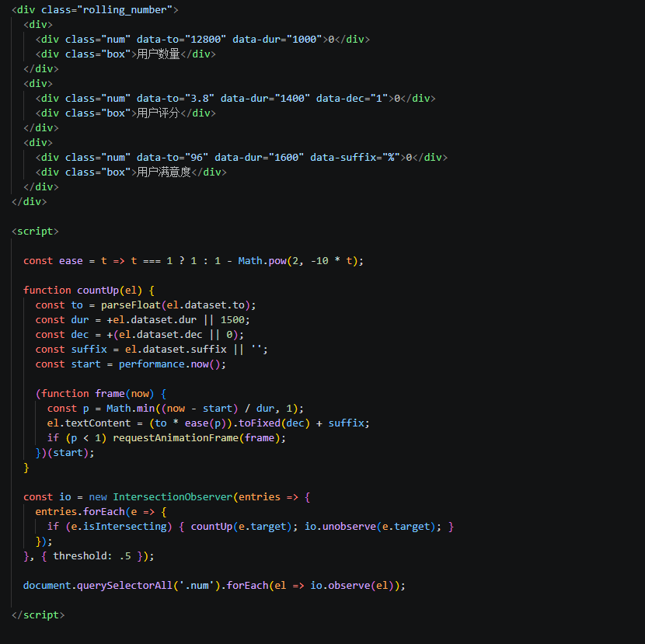
Task: Click the IntersectionObserver constructor name
Action: pos(173,497)
